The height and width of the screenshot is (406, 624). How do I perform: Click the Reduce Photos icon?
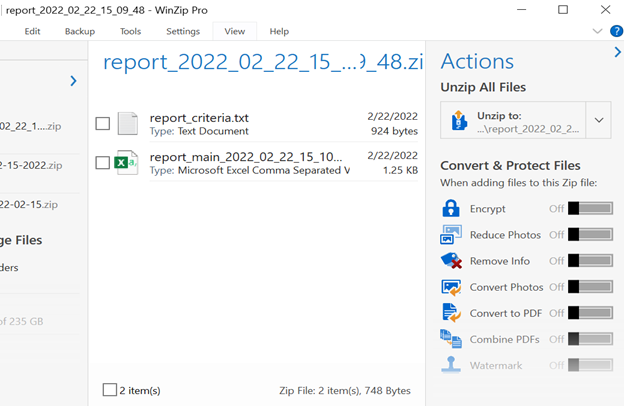[451, 235]
